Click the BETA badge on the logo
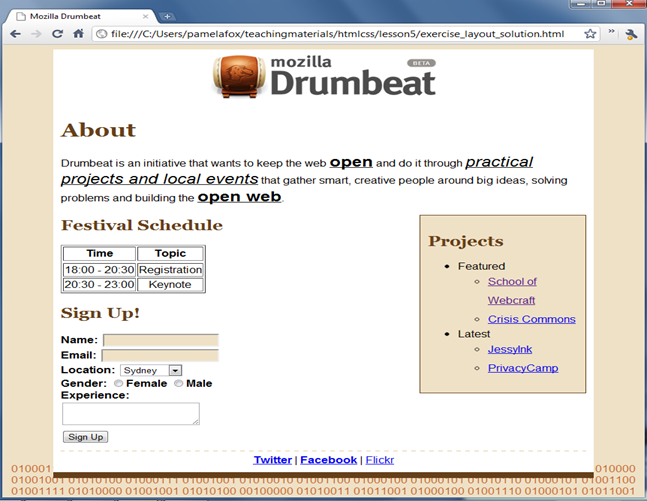The image size is (647, 501). tap(421, 63)
